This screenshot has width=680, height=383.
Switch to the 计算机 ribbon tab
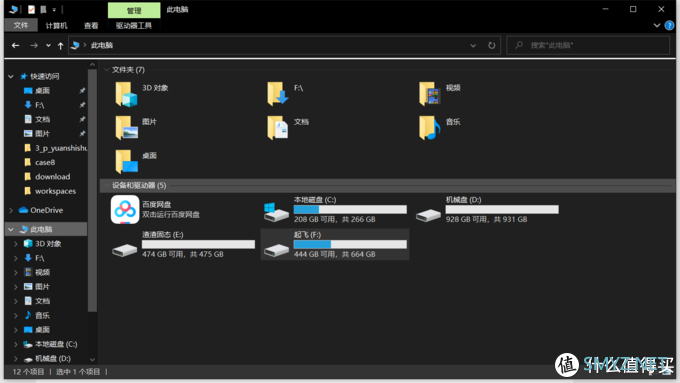[x=56, y=26]
